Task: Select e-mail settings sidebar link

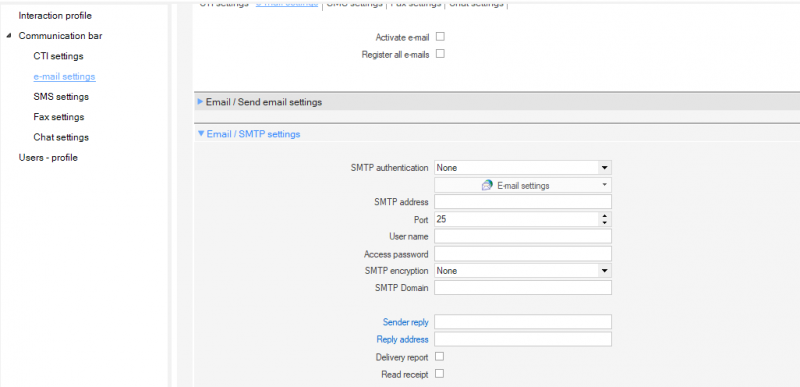Action: pos(64,76)
